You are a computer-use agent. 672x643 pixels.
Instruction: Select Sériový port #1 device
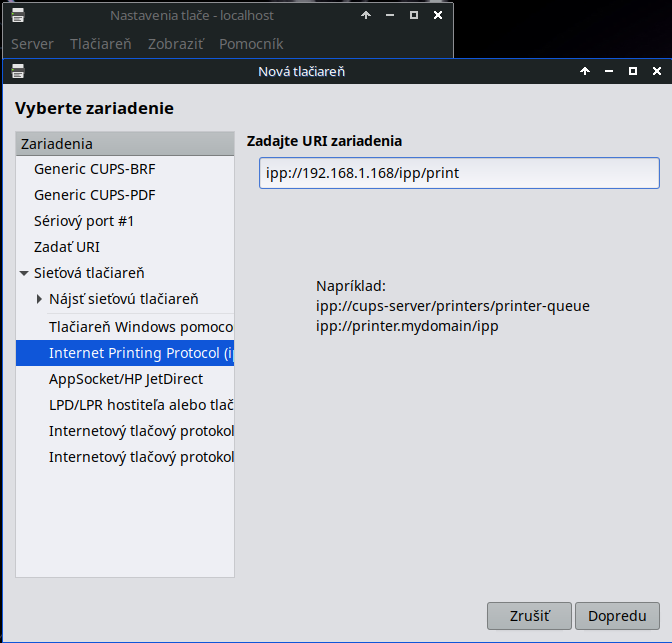click(x=84, y=221)
